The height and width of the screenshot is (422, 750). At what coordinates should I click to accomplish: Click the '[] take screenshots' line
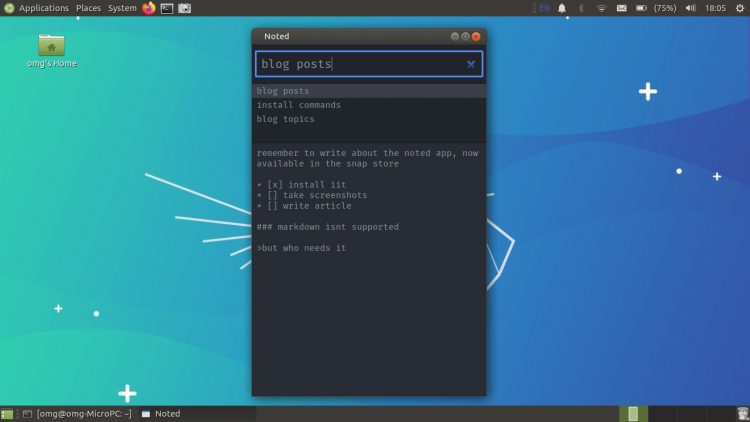[x=312, y=195]
